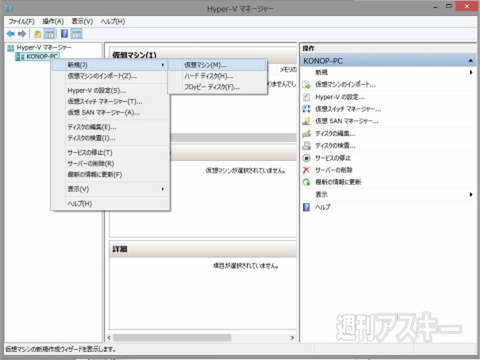Click 仮想マシンのインポート... link in Actions pane
Screen dimensions: 480x360
click(345, 85)
